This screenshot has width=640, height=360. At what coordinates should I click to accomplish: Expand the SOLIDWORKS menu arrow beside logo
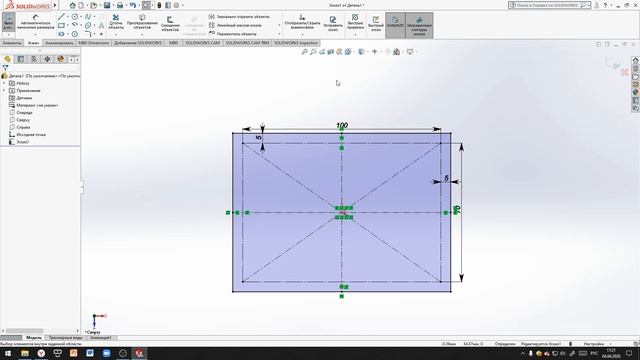[55, 5]
